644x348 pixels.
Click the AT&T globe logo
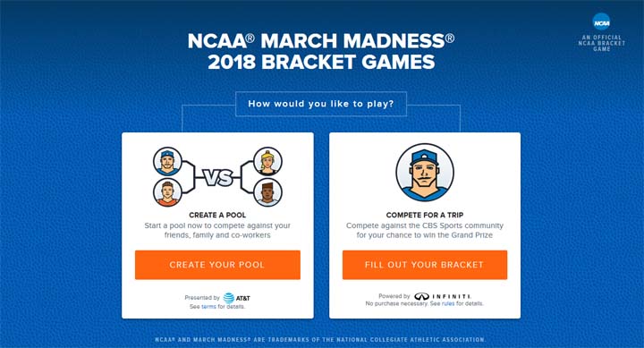229,298
